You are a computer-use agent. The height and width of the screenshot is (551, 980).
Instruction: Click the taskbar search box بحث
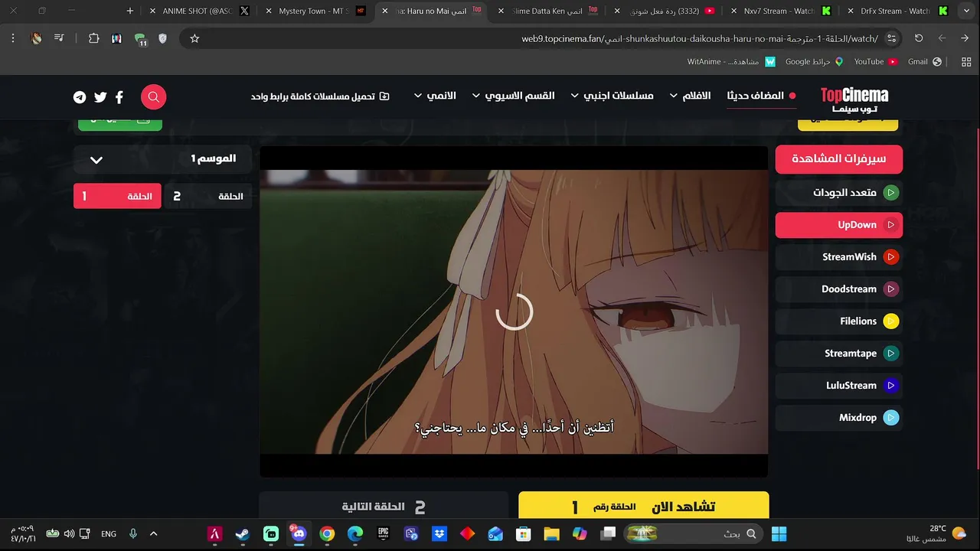click(x=694, y=533)
